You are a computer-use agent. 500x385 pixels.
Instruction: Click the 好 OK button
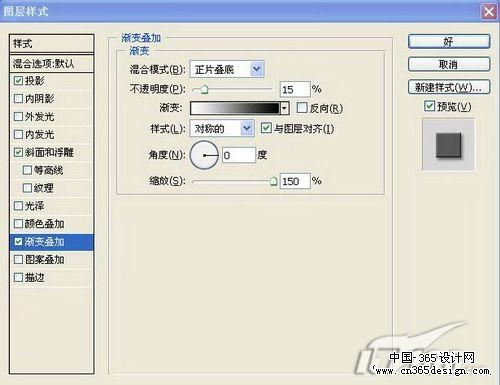coord(449,42)
